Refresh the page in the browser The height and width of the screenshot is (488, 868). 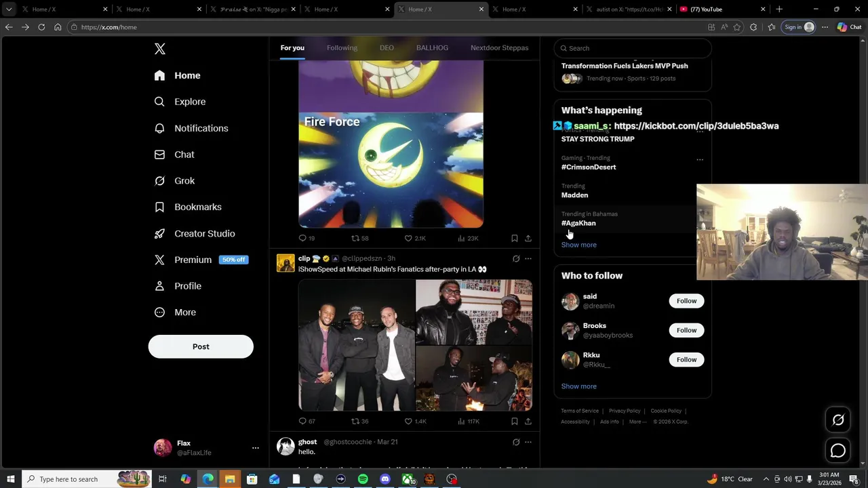point(41,27)
